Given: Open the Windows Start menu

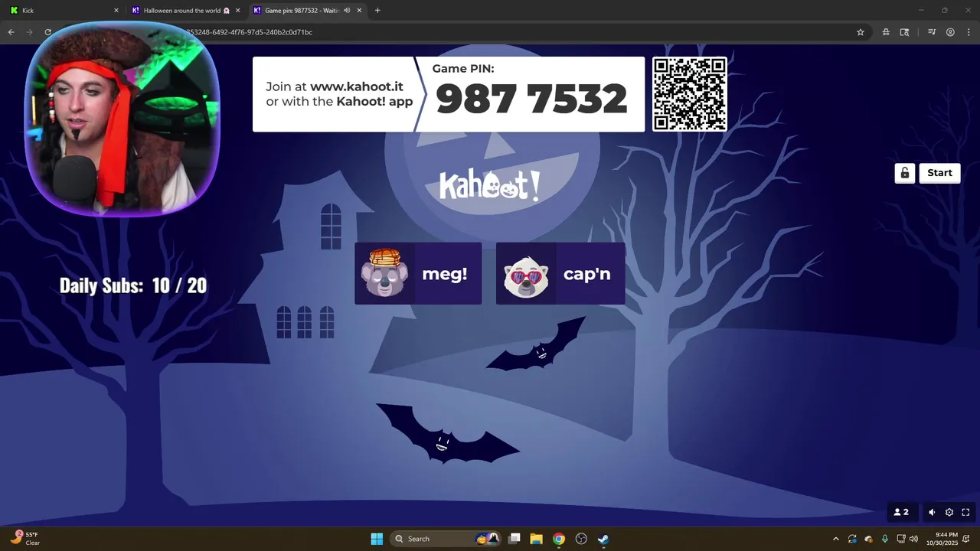Looking at the screenshot, I should (377, 539).
